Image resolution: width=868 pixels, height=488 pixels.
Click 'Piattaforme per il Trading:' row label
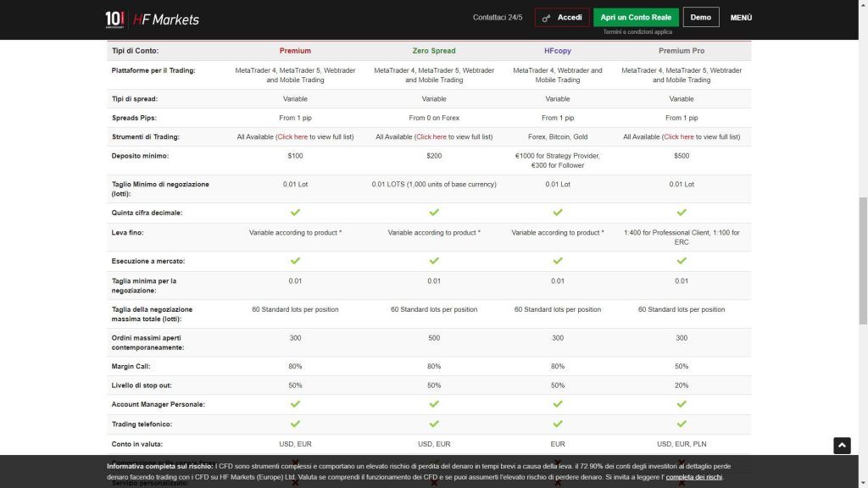pos(153,70)
